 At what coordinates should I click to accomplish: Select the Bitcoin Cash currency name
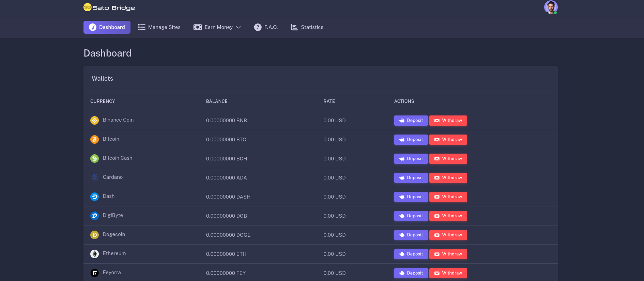pyautogui.click(x=118, y=158)
